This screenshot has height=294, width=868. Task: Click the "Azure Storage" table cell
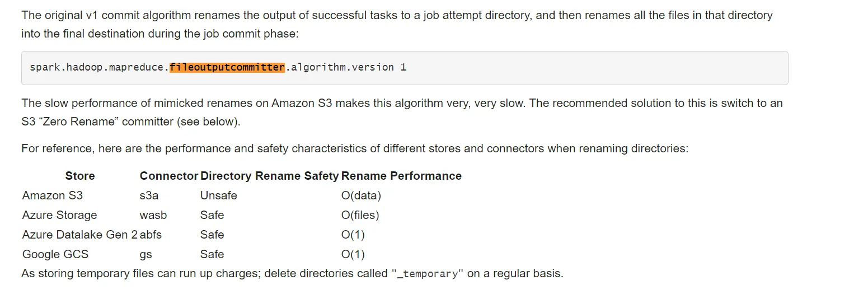pos(59,215)
